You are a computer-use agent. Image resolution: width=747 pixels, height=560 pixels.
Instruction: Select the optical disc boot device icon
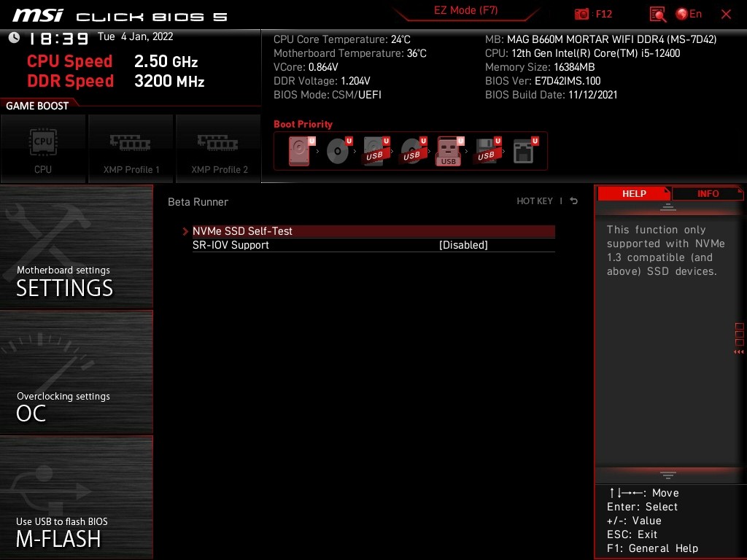338,151
